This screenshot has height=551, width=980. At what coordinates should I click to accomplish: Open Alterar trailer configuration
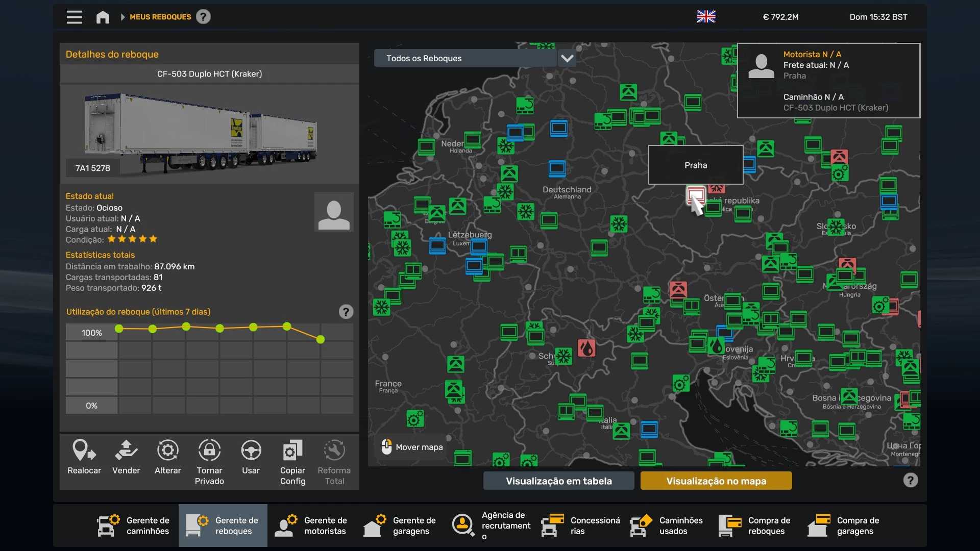click(167, 450)
